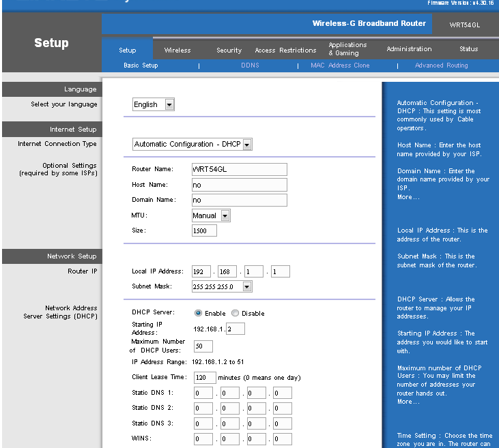The height and width of the screenshot is (448, 499).
Task: Click Static DNS 2 third octet field
Action: 256,408
